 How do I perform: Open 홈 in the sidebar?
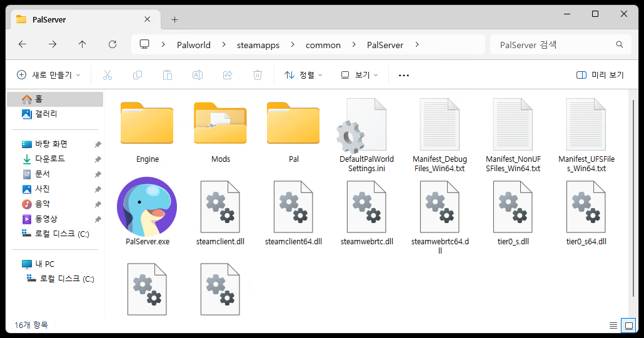pos(55,99)
